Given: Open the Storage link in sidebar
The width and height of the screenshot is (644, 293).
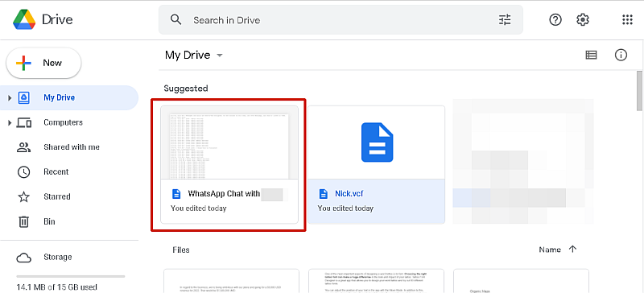Looking at the screenshot, I should coord(57,258).
